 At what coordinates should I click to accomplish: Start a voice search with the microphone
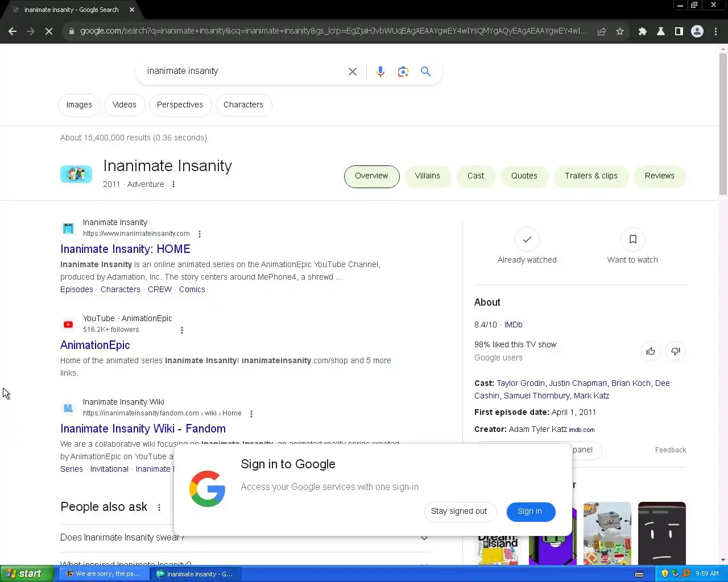380,72
